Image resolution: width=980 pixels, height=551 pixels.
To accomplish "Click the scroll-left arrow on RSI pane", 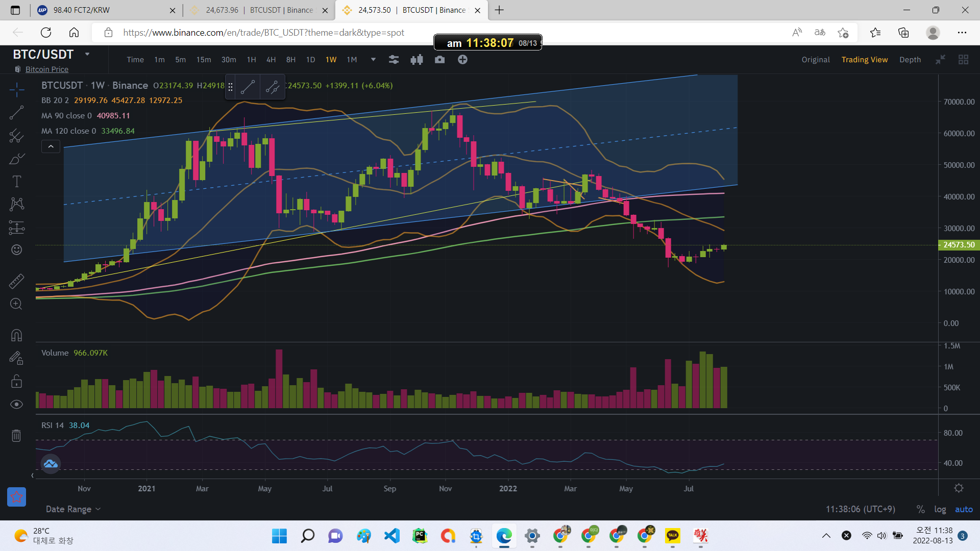I will tap(32, 475).
